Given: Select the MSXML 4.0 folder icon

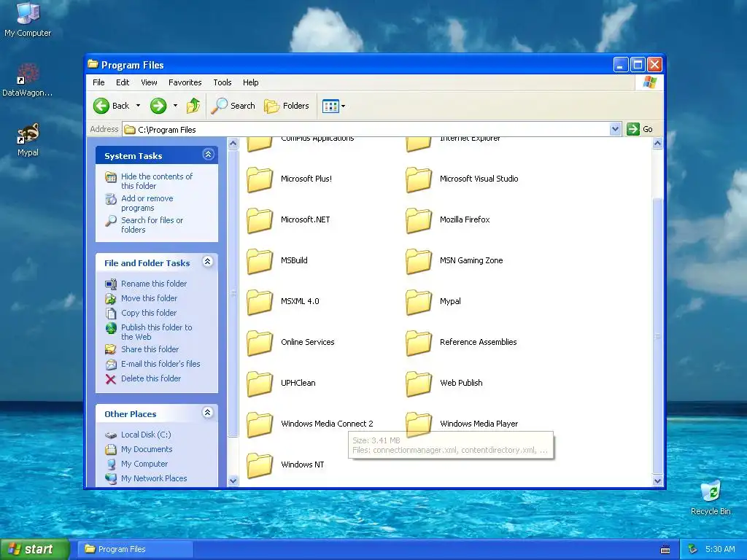Looking at the screenshot, I should click(x=260, y=303).
